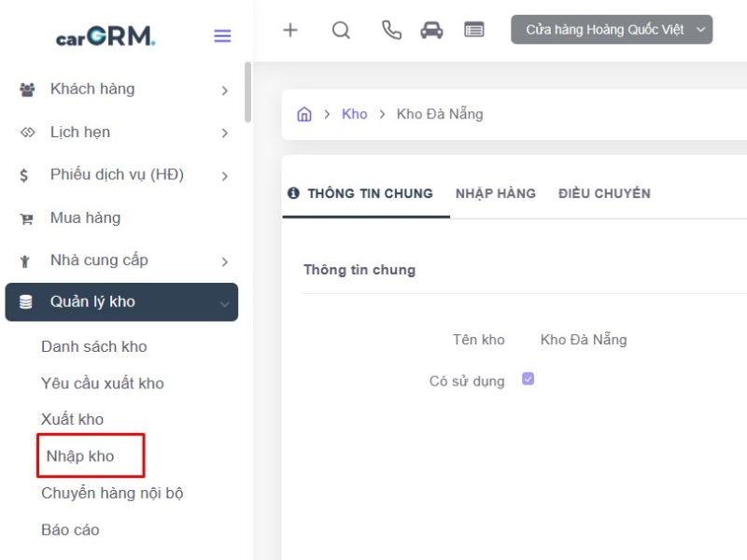
Task: Expand the Lịch hẹn submenu
Action: click(224, 132)
